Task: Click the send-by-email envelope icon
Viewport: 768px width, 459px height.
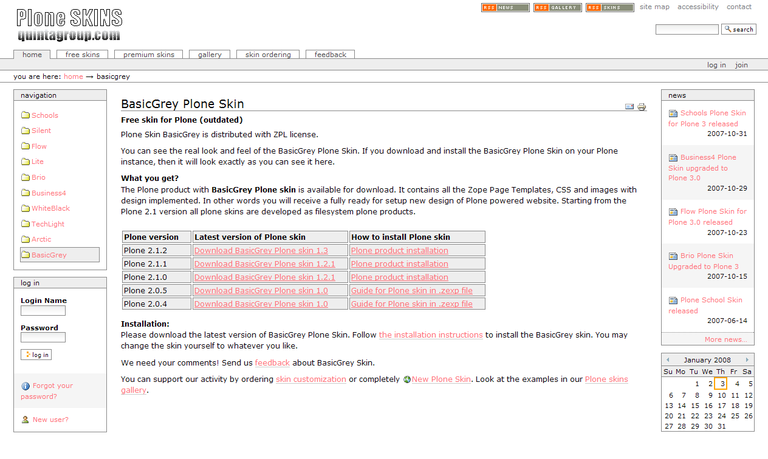Action: tap(630, 106)
